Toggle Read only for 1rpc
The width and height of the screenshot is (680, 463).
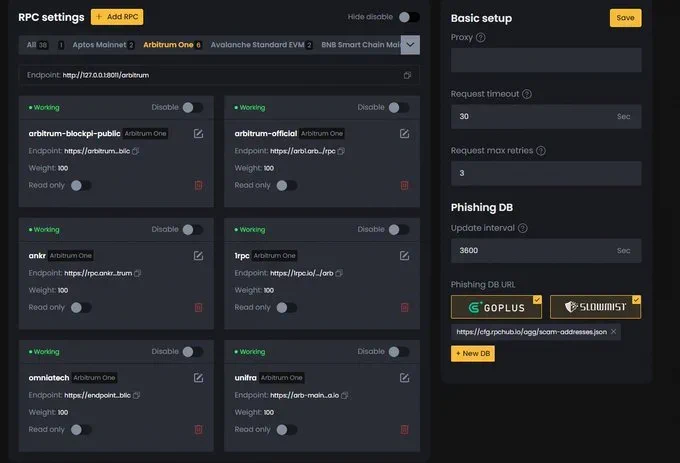pos(287,308)
